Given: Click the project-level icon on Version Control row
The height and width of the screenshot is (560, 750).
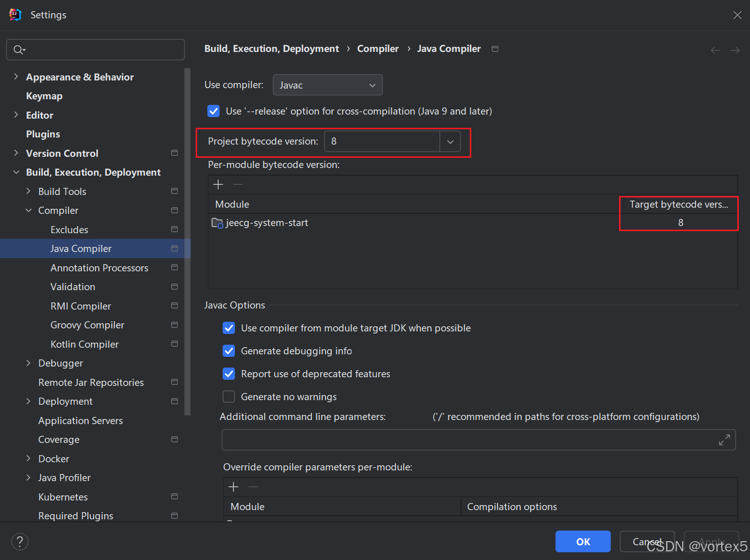Looking at the screenshot, I should coord(174,153).
